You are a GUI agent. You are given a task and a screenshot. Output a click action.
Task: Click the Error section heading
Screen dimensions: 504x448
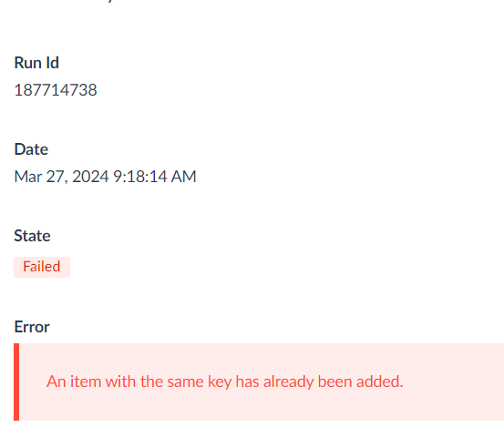point(32,327)
